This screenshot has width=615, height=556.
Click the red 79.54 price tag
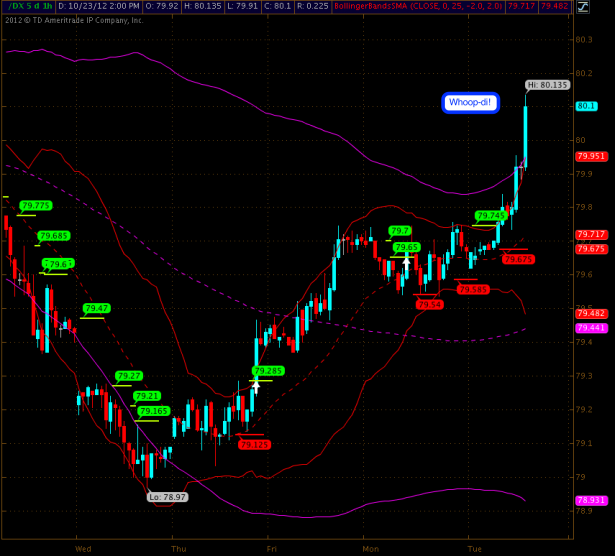[429, 304]
